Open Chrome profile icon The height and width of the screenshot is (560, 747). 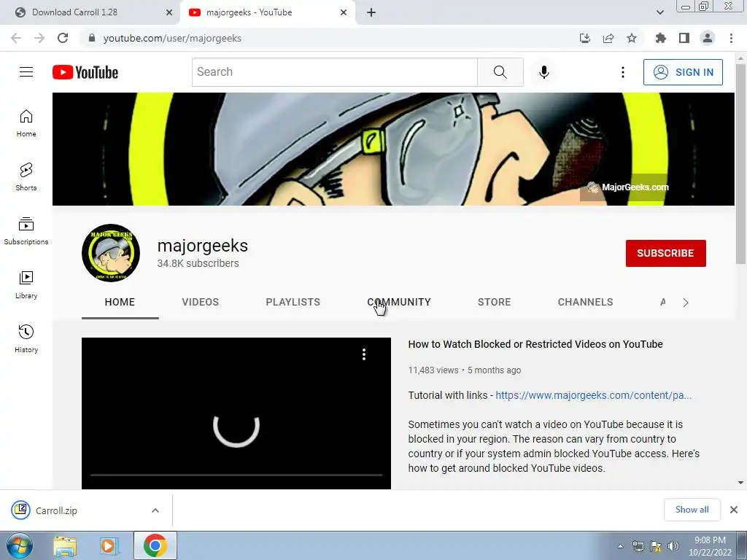[x=708, y=38]
